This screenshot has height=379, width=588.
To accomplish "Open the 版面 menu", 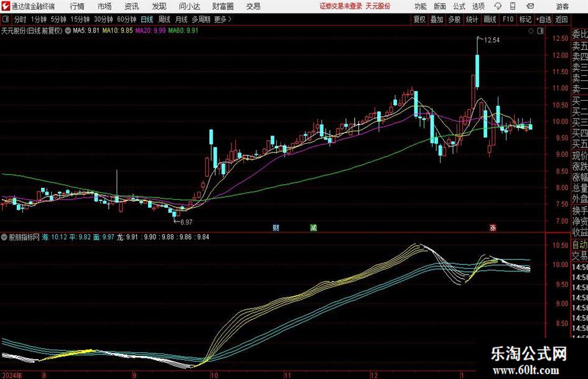I will [x=440, y=6].
